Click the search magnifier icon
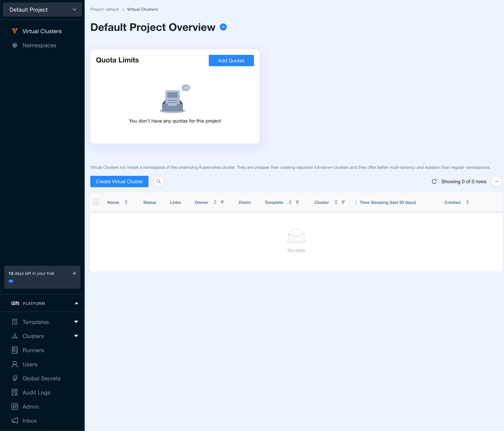504x431 pixels. (x=159, y=181)
